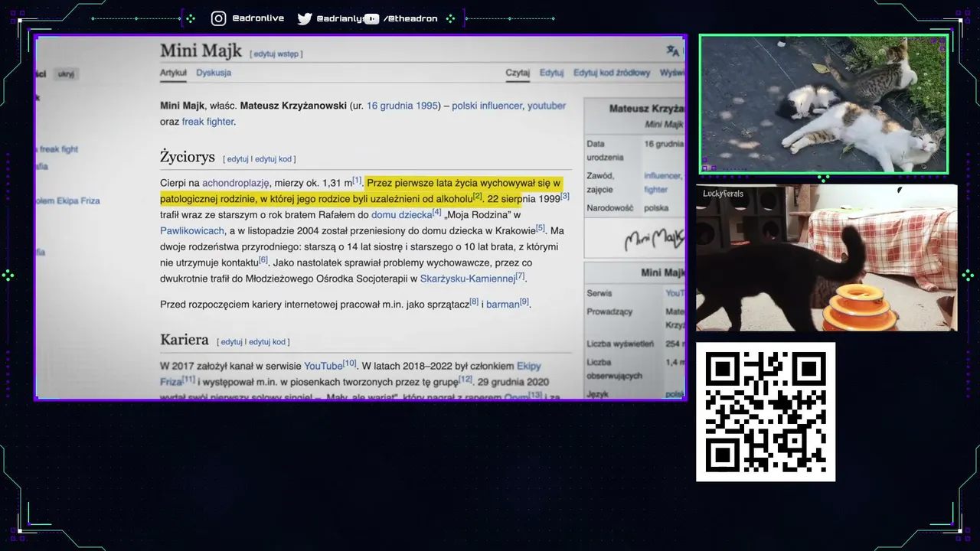Click 'edytuj kod' beside the Życiorys heading
The height and width of the screenshot is (551, 980).
click(x=273, y=159)
